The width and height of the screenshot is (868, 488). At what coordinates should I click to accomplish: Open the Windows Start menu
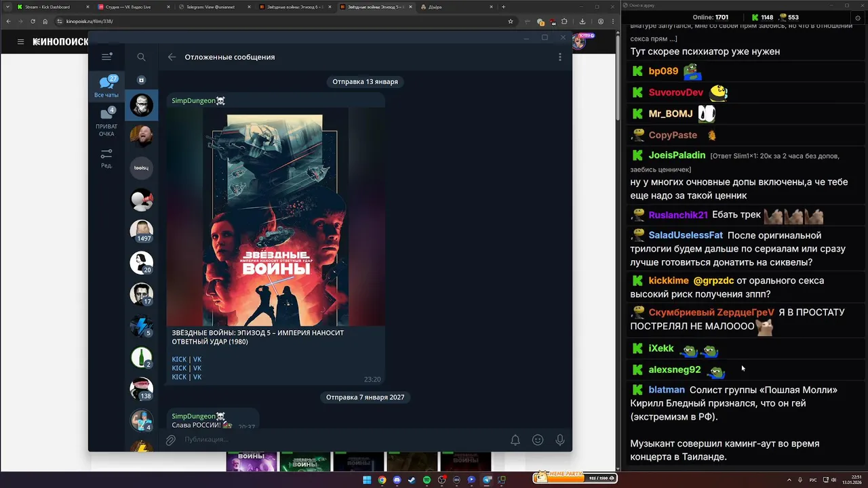coord(367,480)
